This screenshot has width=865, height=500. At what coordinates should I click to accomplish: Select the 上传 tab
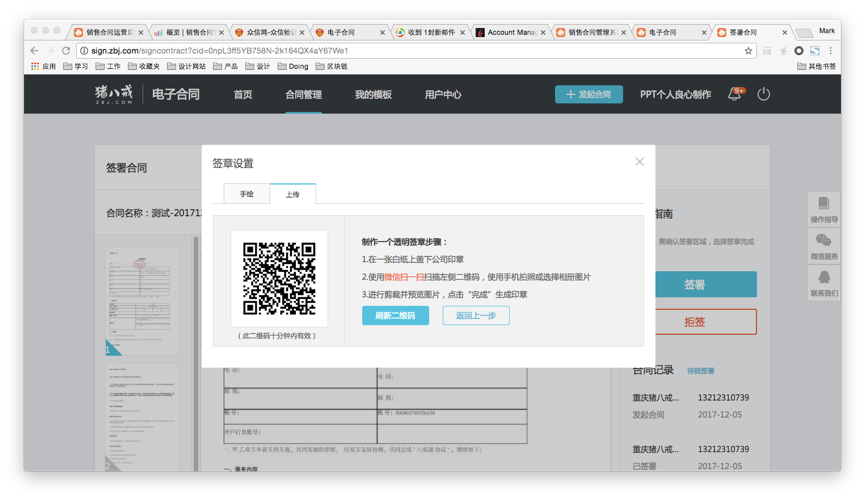click(292, 194)
